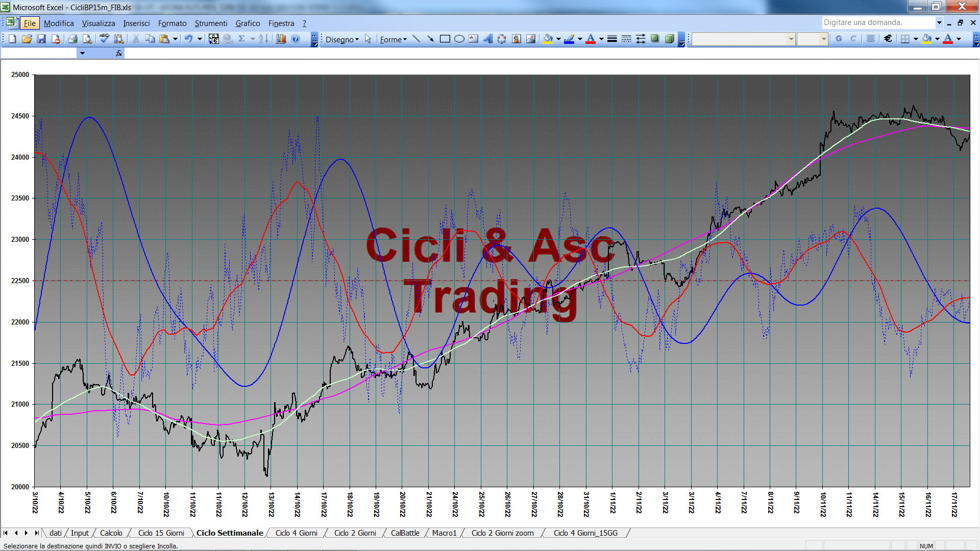This screenshot has width=980, height=551.
Task: Open Shadow Style settings
Action: 655,39
